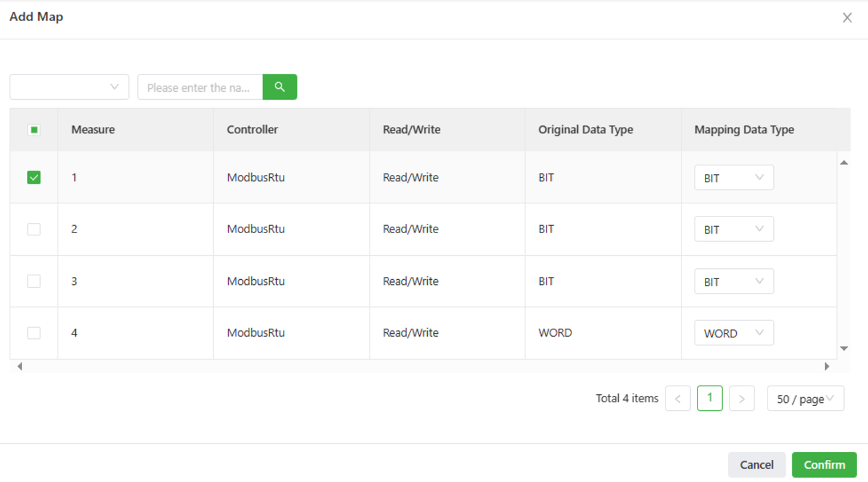Click the green search magnifier icon
868x482 pixels.
pos(279,87)
